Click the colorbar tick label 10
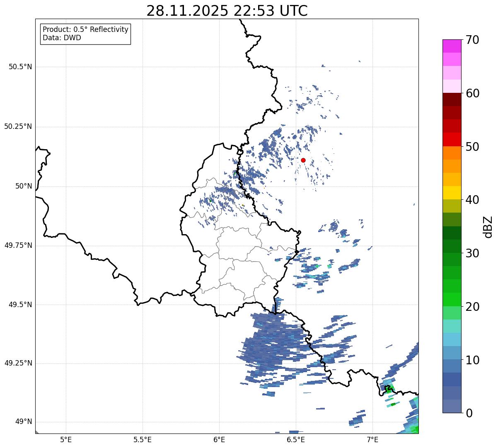Image resolution: width=498 pixels, height=448 pixels. click(473, 360)
